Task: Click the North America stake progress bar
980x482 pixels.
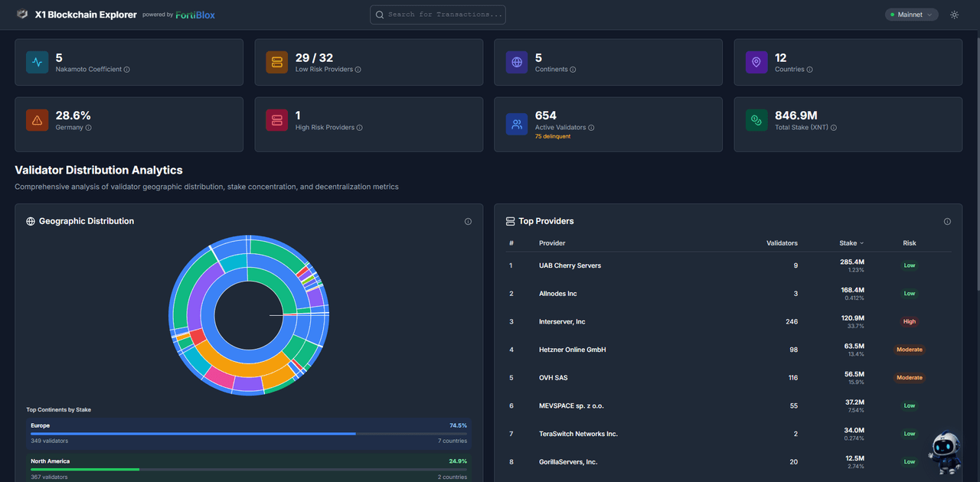Action: pyautogui.click(x=249, y=469)
